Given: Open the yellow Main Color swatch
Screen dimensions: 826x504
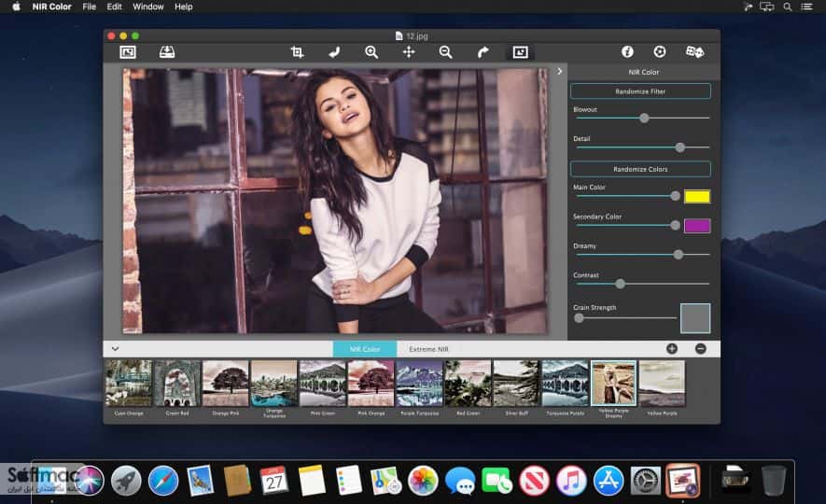Looking at the screenshot, I should pyautogui.click(x=697, y=196).
